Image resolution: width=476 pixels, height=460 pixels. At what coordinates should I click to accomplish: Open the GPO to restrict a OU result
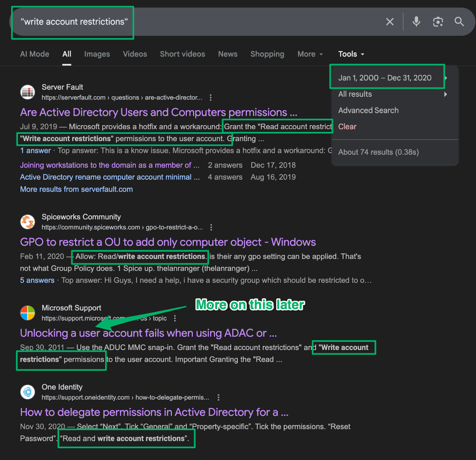[x=168, y=242]
